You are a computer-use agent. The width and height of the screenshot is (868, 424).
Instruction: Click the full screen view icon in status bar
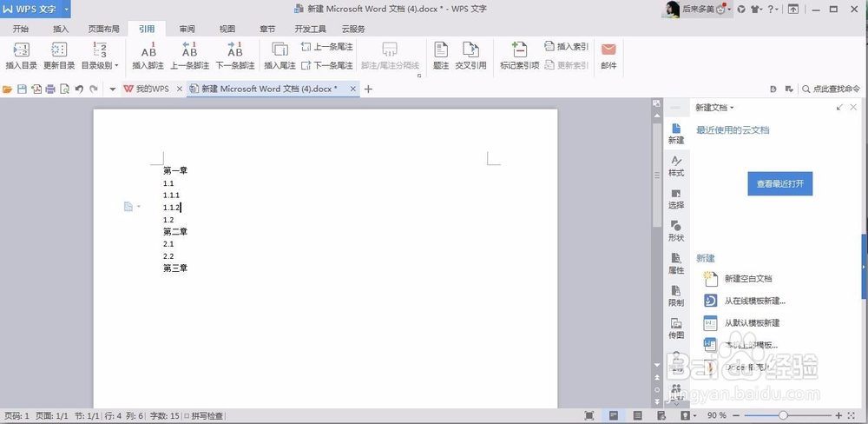coord(589,415)
